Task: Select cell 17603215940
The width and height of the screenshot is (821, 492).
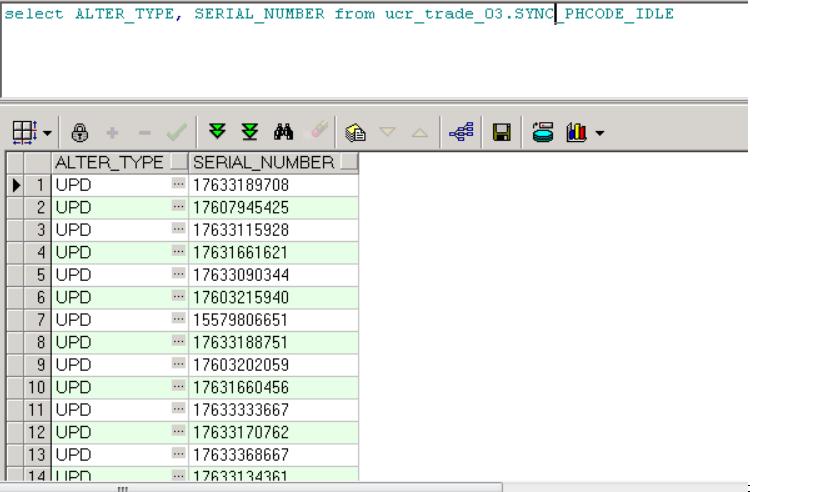Action: point(274,297)
